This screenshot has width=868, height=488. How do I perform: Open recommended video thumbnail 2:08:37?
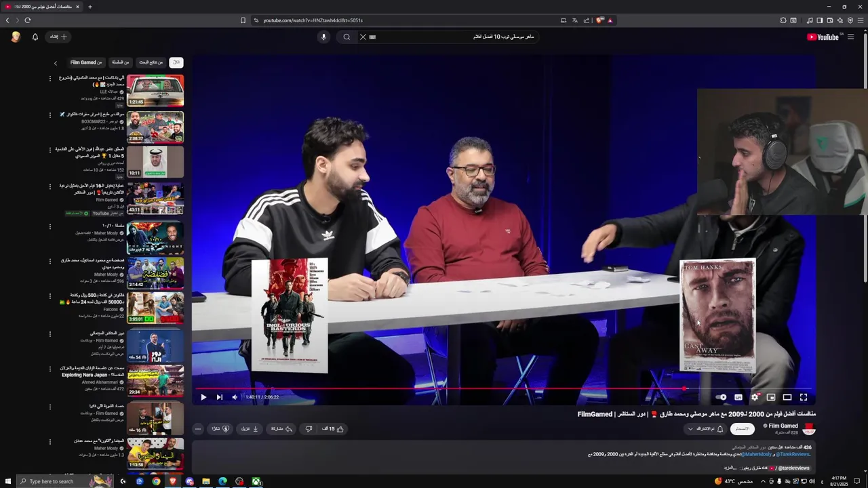click(x=155, y=127)
